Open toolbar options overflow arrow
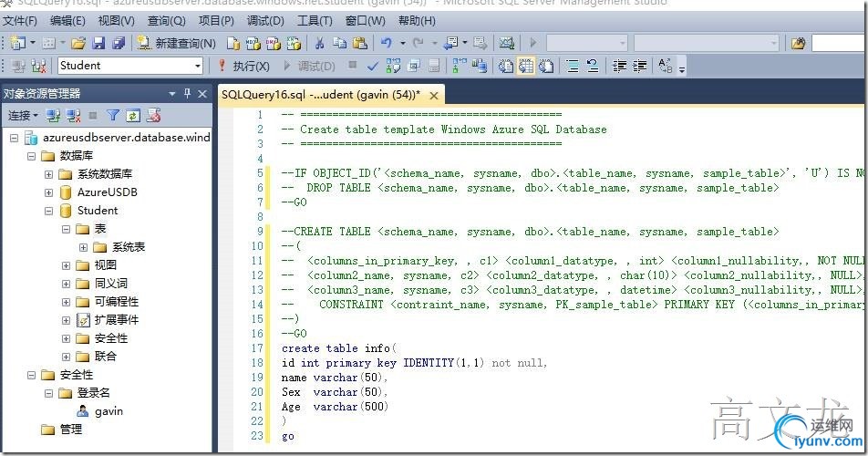The image size is (868, 456). (x=682, y=68)
